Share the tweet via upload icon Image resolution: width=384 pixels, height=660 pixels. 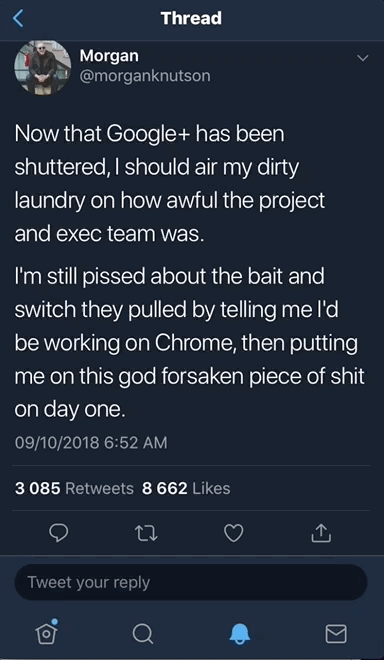pyautogui.click(x=321, y=533)
